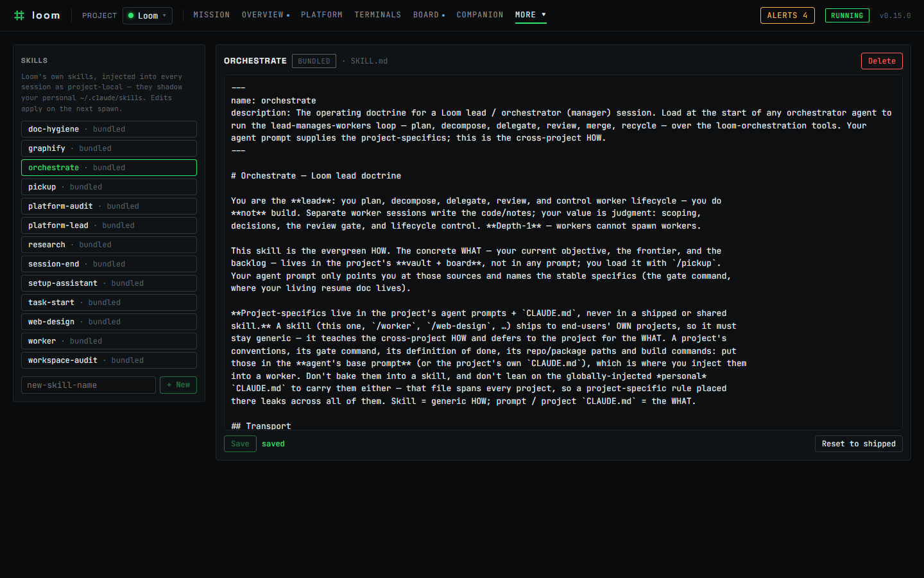
Task: Click the v0.15.0 version label
Action: [895, 15]
